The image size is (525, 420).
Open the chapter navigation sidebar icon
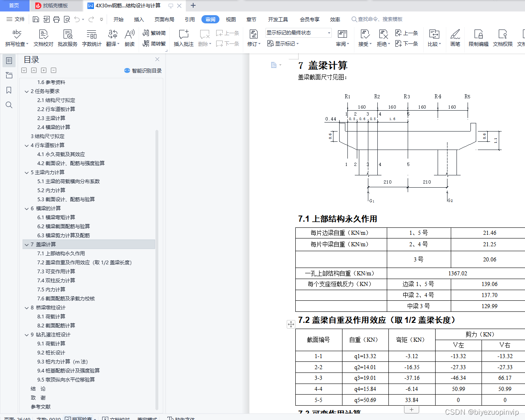click(9, 75)
